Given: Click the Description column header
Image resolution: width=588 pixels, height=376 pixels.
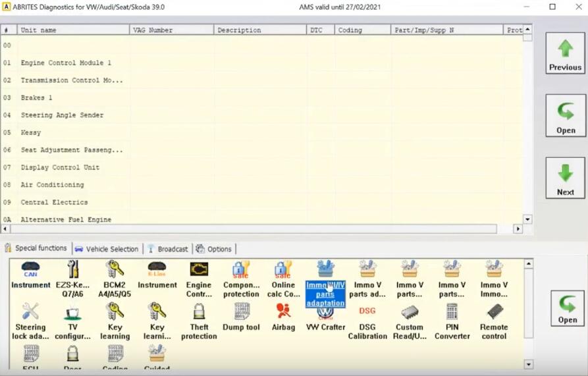Looking at the screenshot, I should point(260,30).
